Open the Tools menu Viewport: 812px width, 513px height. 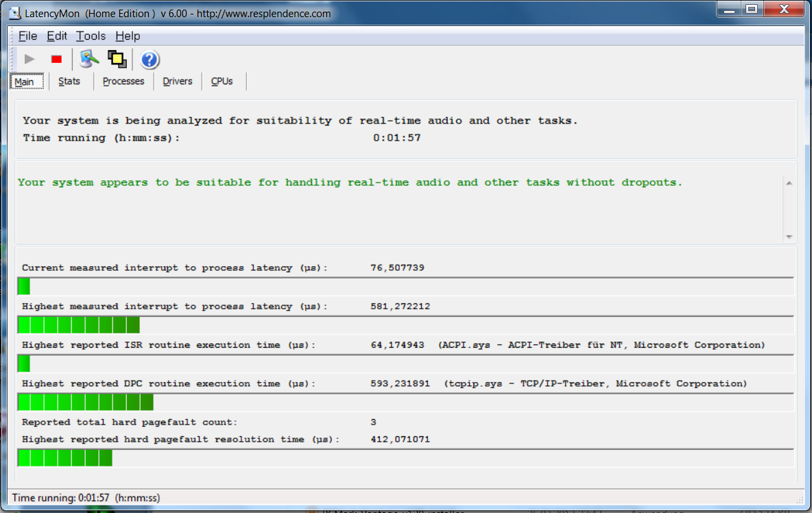point(91,36)
